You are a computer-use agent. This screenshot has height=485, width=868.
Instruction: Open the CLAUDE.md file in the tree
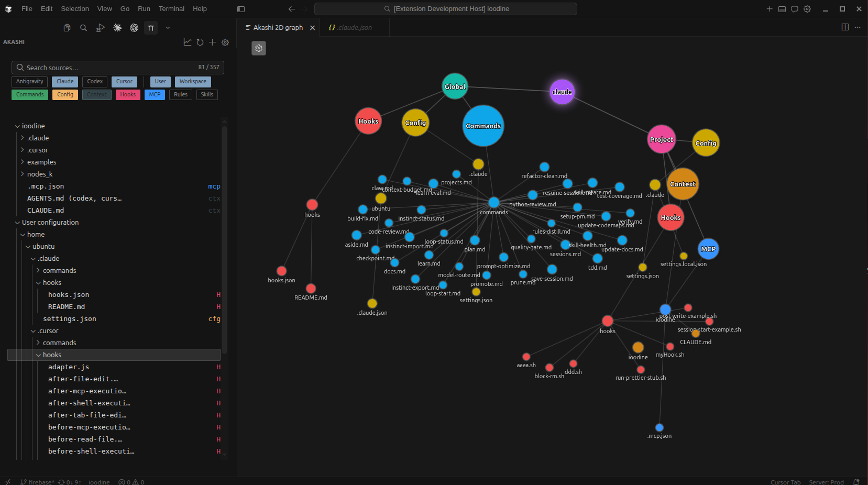[x=46, y=210]
